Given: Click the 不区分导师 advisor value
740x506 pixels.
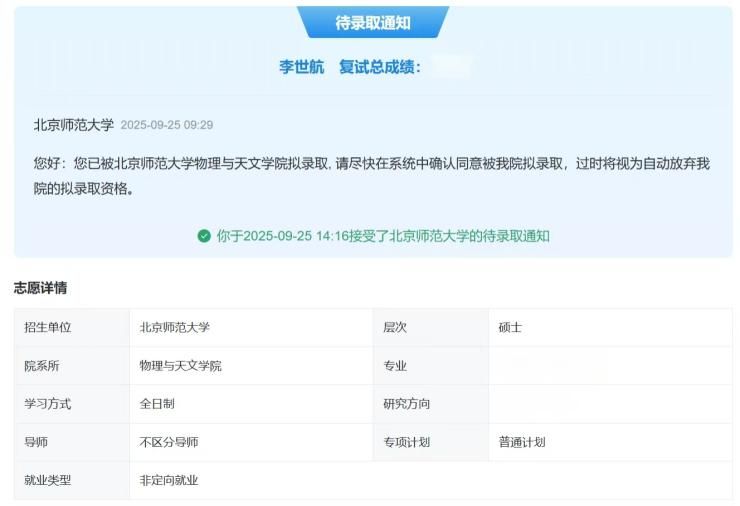Looking at the screenshot, I should (169, 442).
